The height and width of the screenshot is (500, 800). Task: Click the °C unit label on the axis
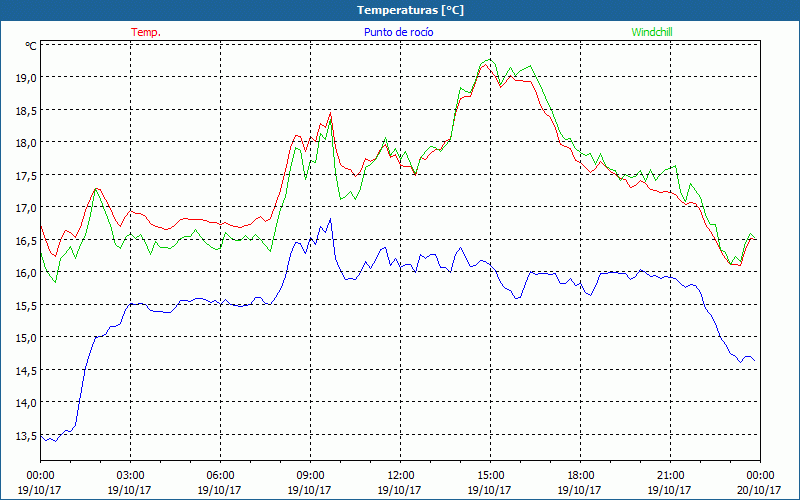[31, 46]
